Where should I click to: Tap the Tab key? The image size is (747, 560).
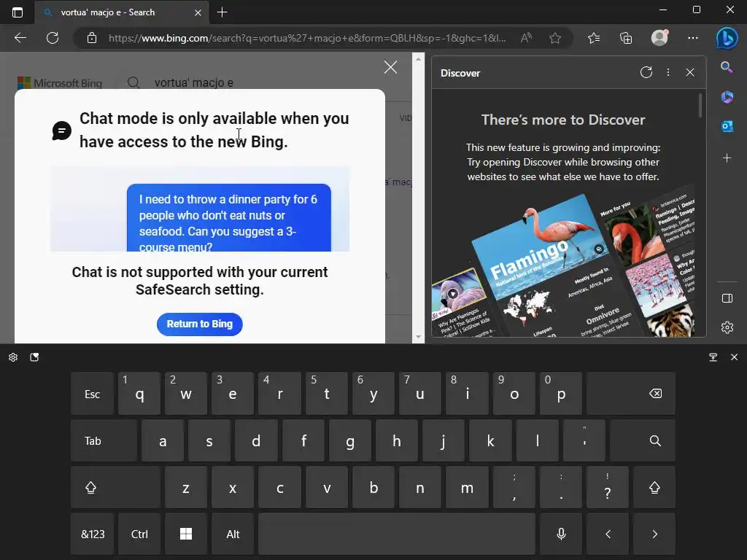[104, 441]
